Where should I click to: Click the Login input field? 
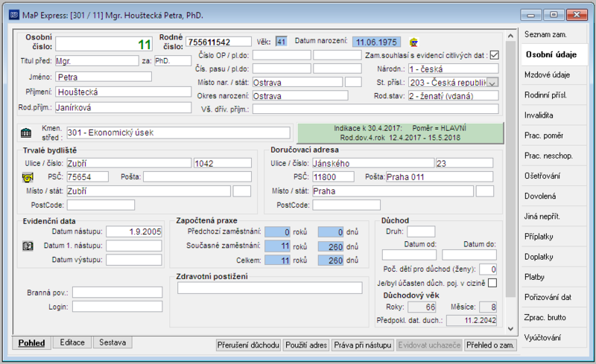[x=118, y=307]
